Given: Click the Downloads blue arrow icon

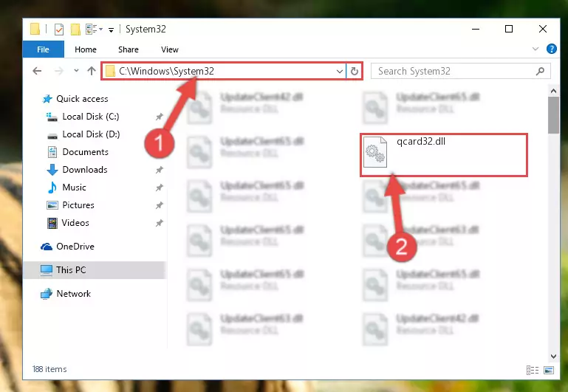Looking at the screenshot, I should (x=52, y=170).
